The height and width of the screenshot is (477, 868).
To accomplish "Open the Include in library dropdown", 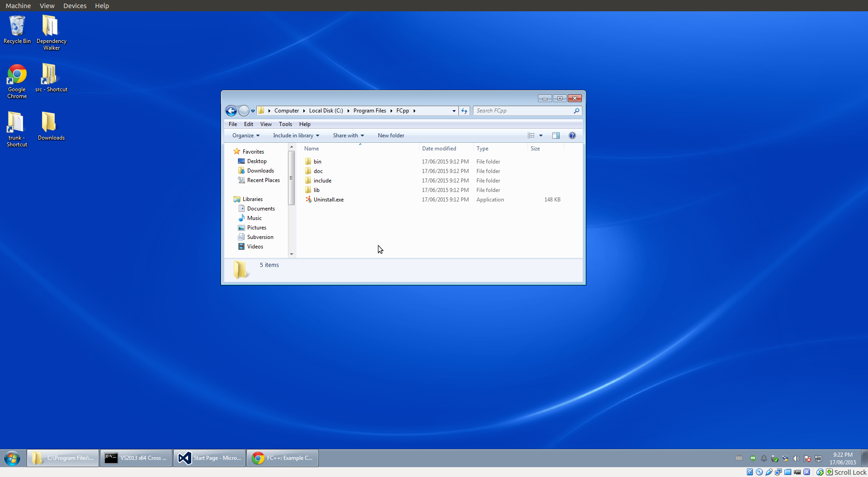I will point(296,136).
